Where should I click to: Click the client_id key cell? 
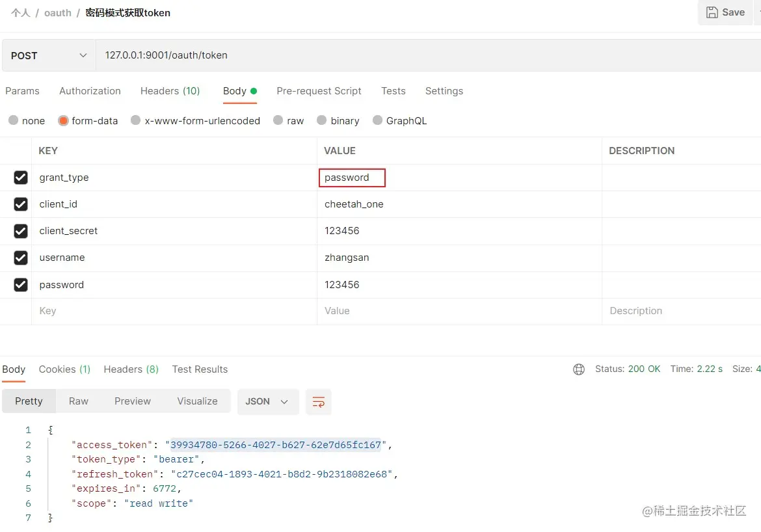pos(174,204)
